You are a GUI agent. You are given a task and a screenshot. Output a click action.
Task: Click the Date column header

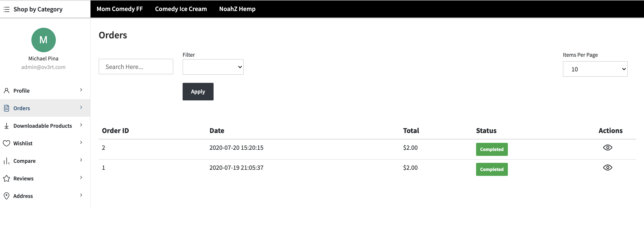click(217, 131)
